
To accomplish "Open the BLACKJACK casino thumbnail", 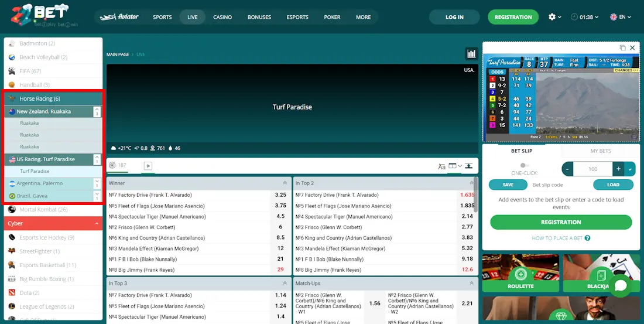I will tap(601, 274).
